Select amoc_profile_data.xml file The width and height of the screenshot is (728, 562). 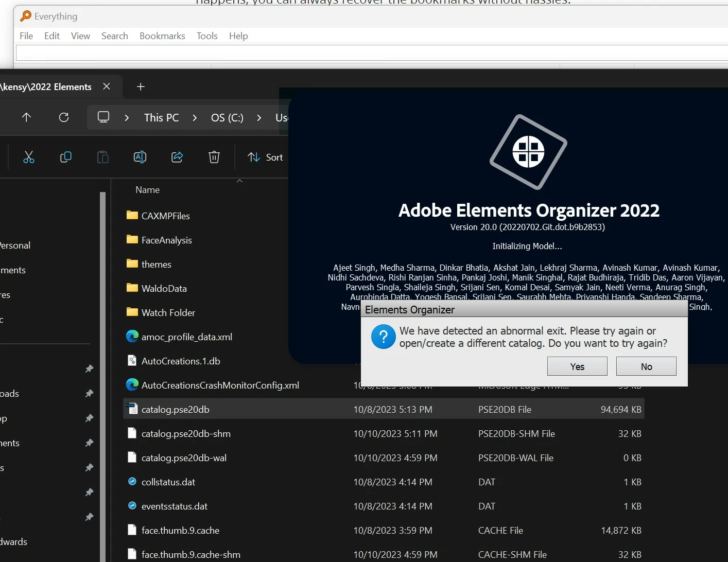point(187,337)
